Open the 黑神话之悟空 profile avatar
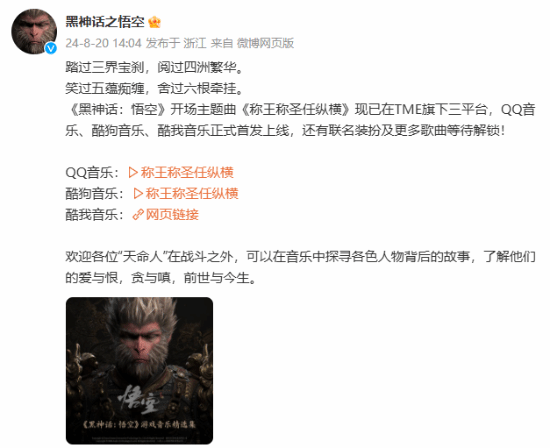Image resolution: width=550 pixels, height=448 pixels. pyautogui.click(x=34, y=32)
